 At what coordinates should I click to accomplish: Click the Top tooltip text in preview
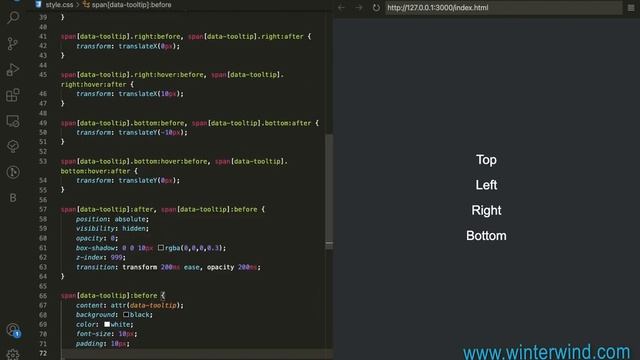pos(486,160)
